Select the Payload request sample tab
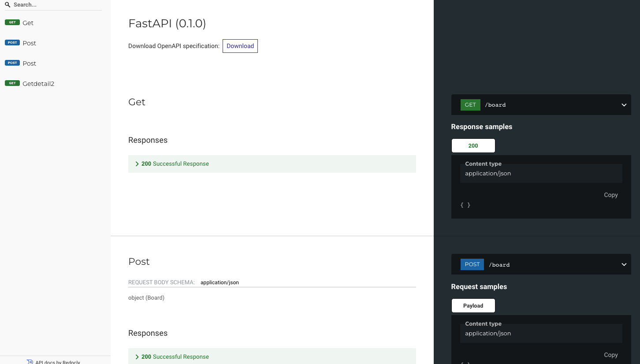Screen dimensions: 640x364 click(473, 306)
